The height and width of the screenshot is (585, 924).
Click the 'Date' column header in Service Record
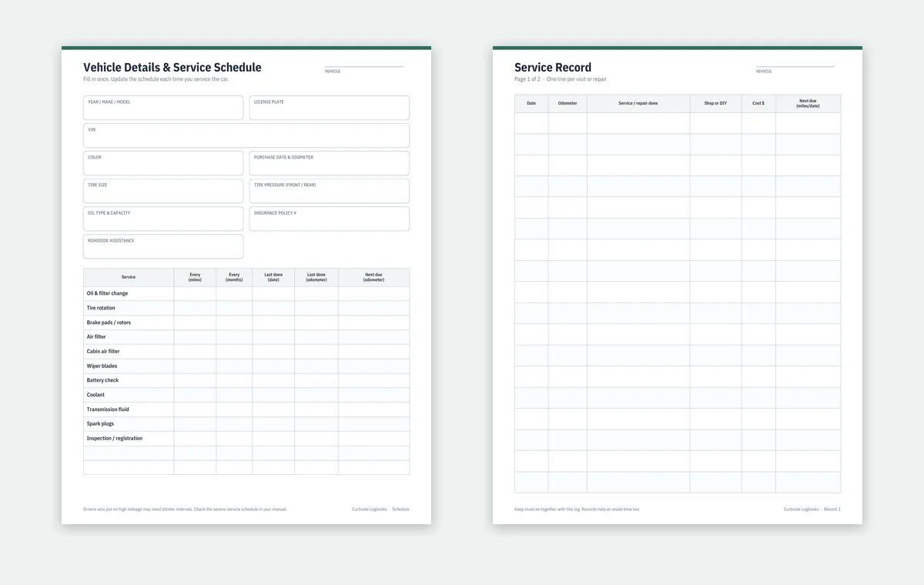[531, 103]
